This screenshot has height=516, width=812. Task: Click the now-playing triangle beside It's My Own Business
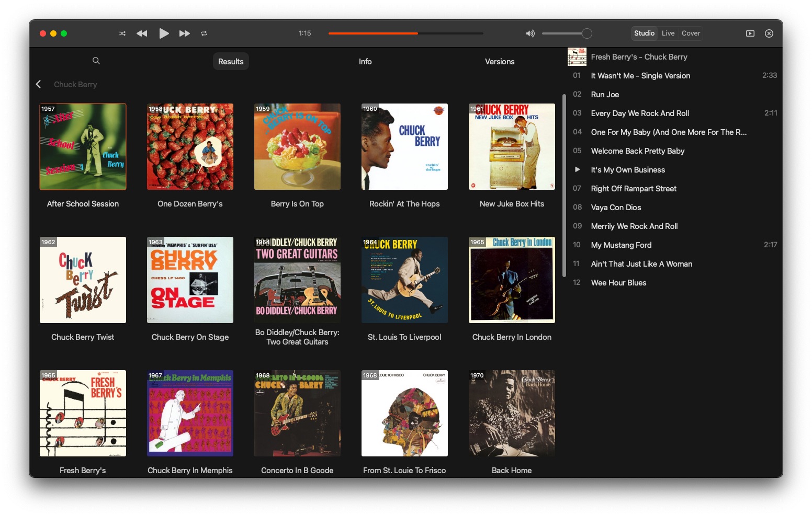(577, 169)
